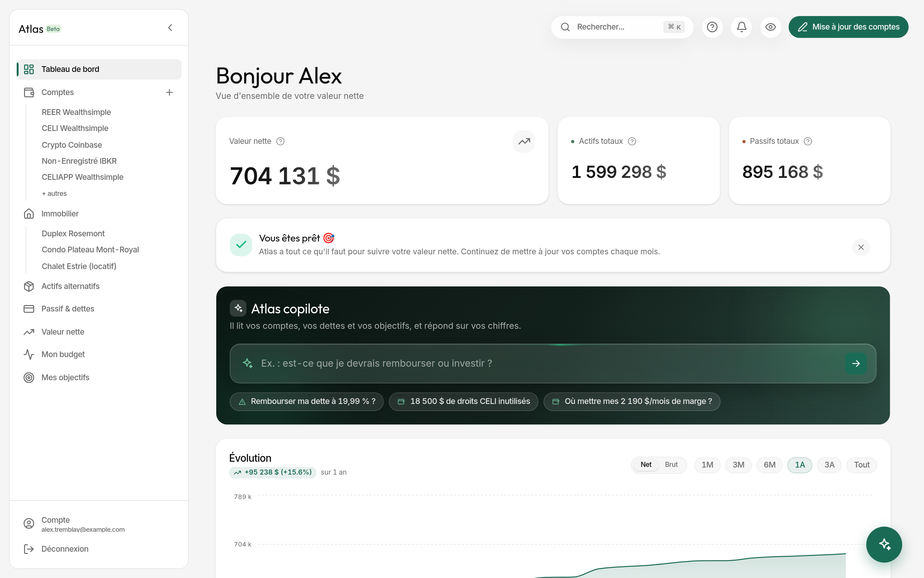Select 'Rembourser ma dette à 19,99 %' suggestion
Viewport: 924px width, 578px height.
(x=307, y=402)
